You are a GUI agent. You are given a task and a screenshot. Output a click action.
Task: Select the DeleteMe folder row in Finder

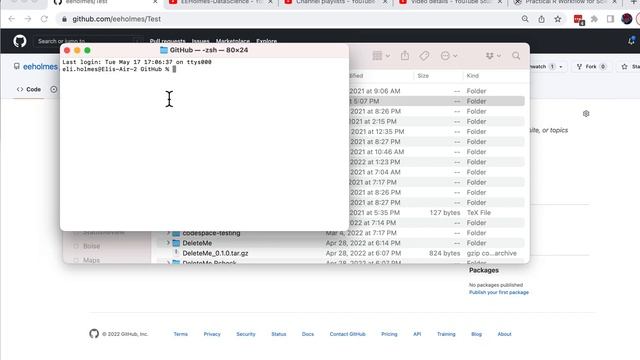[x=341, y=243]
